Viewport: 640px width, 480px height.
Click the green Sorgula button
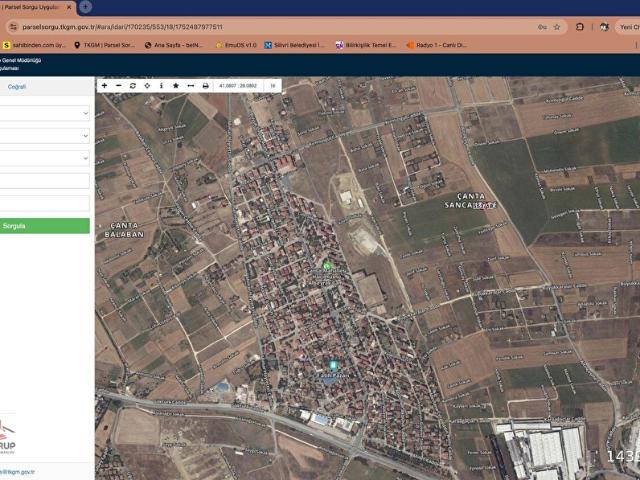click(44, 226)
